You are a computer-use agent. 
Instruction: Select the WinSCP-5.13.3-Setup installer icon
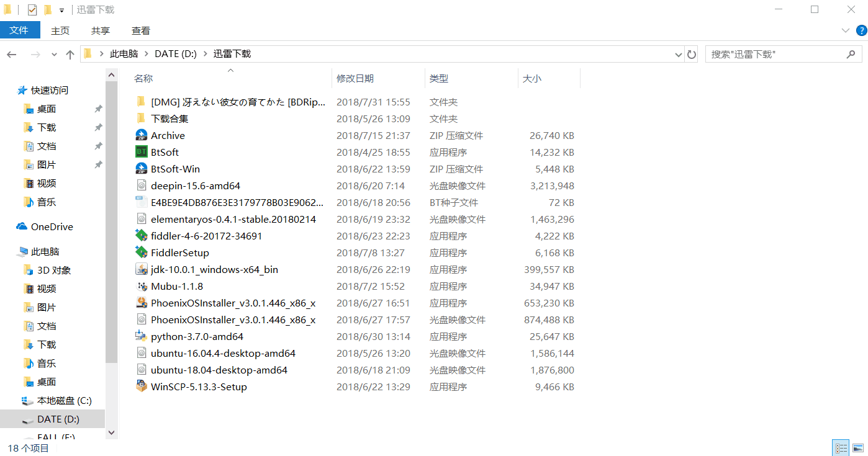141,387
